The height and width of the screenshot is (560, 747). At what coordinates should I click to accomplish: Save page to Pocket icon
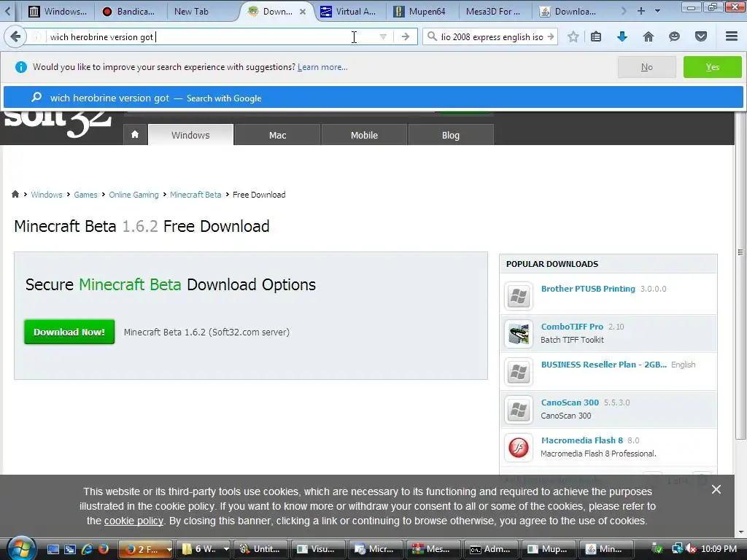click(x=701, y=36)
